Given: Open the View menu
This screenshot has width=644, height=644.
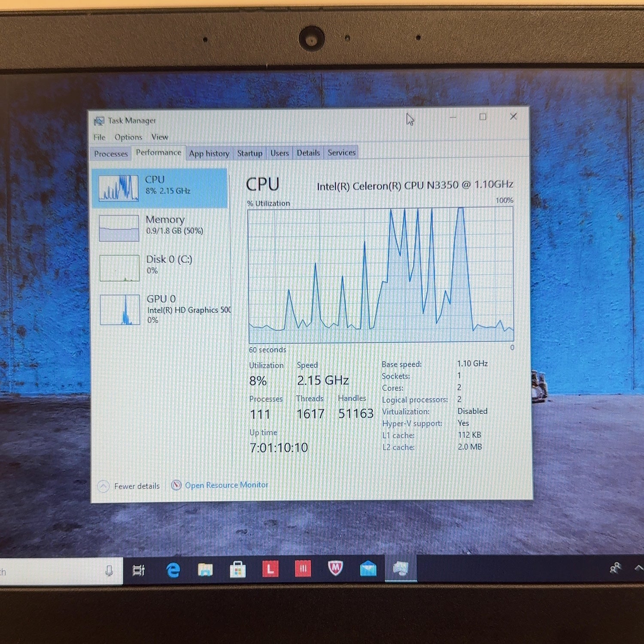Looking at the screenshot, I should pos(159,137).
